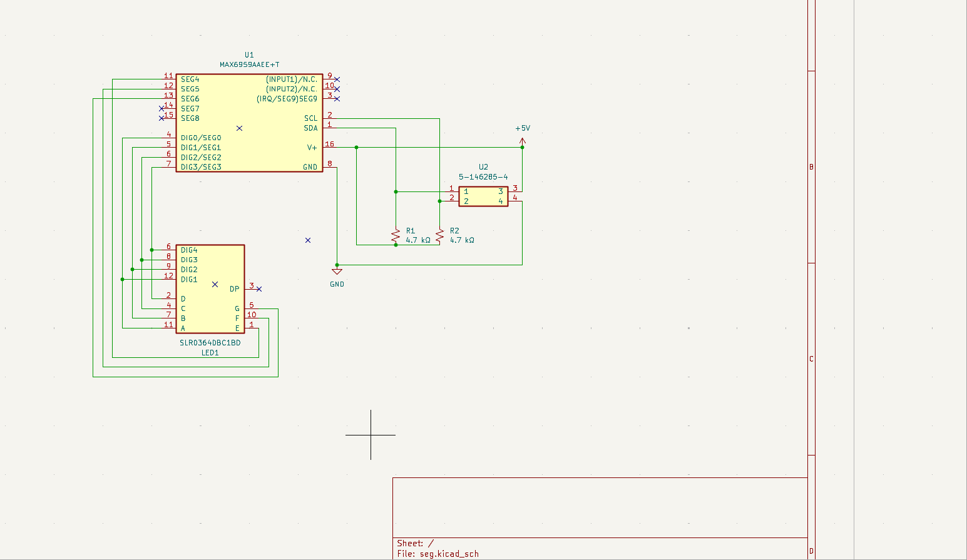Click the SLR0364DBC1BD value label

click(210, 343)
